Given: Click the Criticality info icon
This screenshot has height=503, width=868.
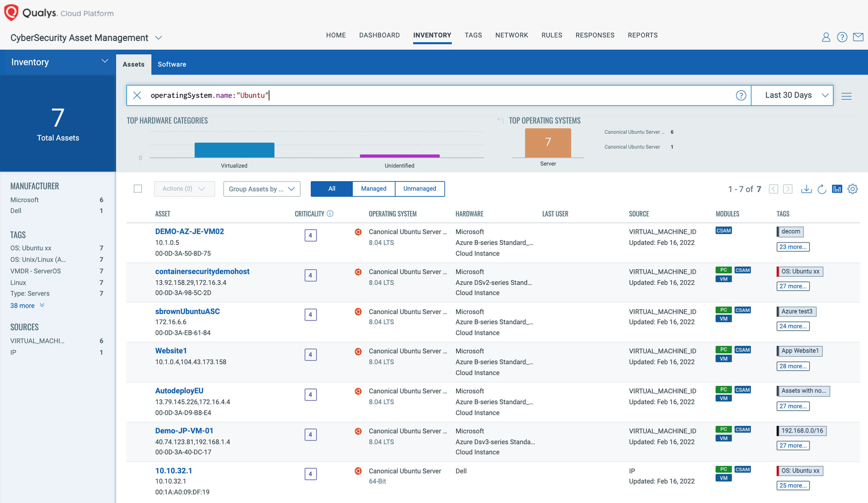Looking at the screenshot, I should [x=330, y=214].
